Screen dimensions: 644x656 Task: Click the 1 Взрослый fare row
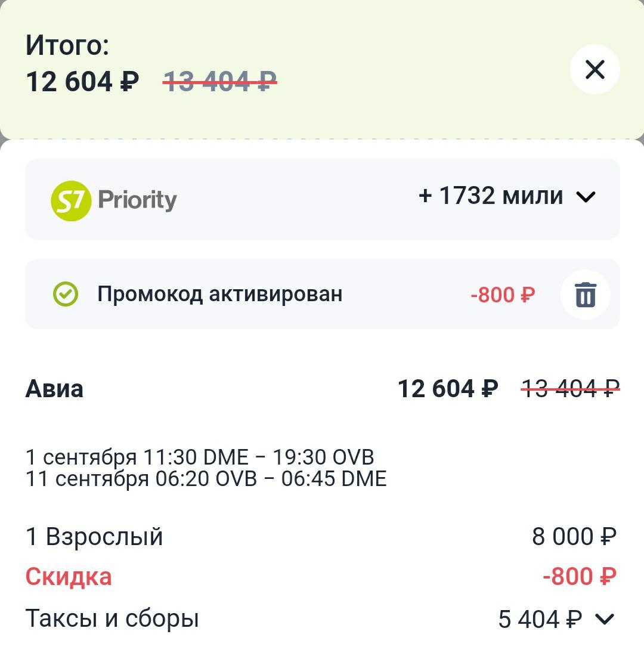coord(321,536)
